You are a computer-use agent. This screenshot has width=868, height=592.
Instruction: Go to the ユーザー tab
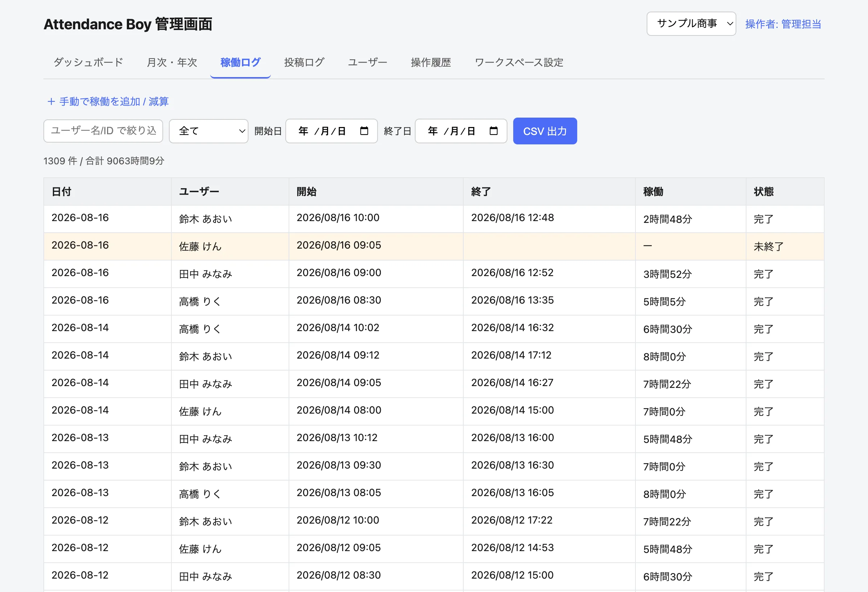tap(367, 62)
